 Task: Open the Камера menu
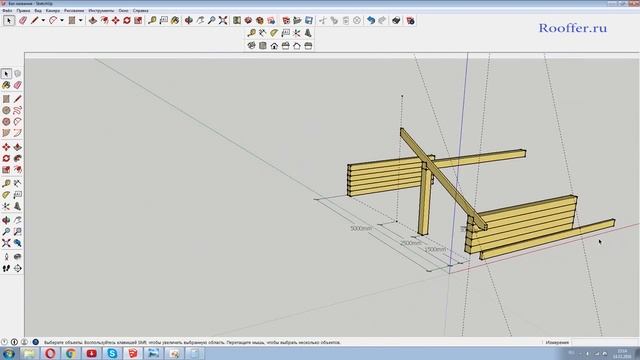pos(53,11)
